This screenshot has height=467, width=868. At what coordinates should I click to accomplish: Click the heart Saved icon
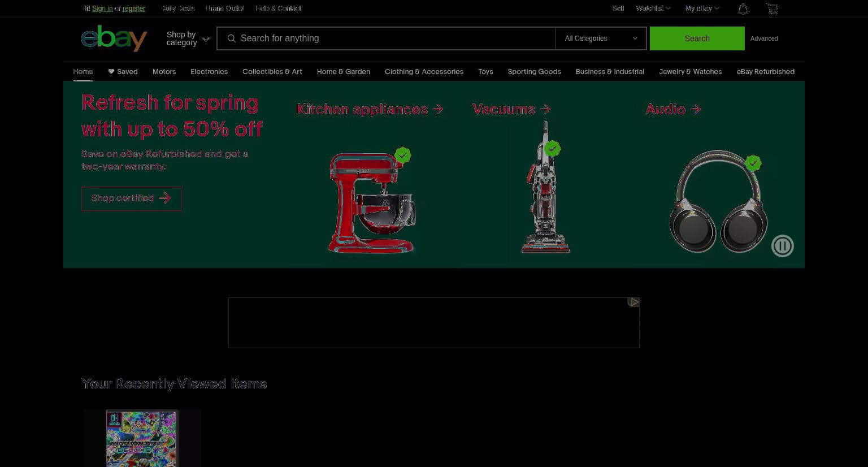(111, 72)
